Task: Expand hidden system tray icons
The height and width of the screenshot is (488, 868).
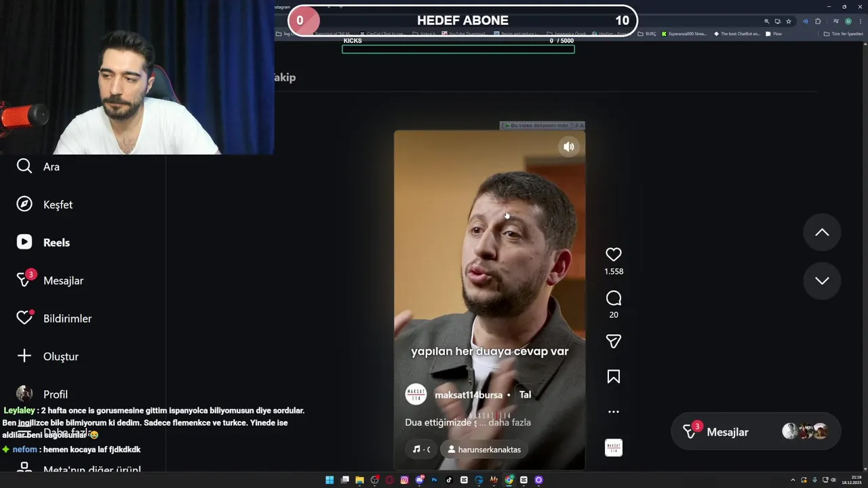Action: [x=794, y=480]
